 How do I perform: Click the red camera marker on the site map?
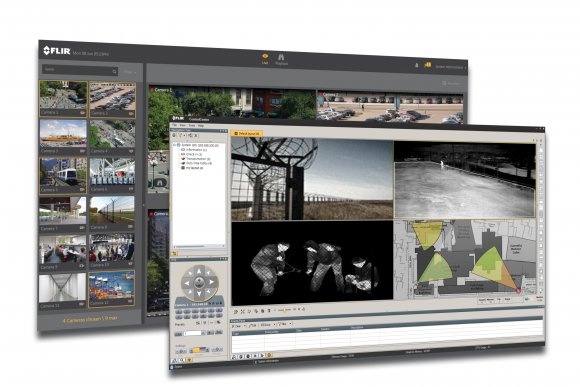[518, 290]
